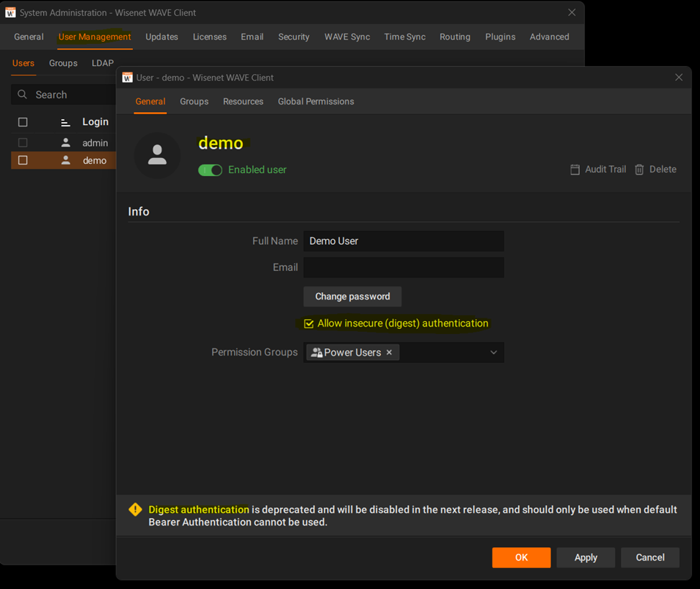Click the sort icon beside Login header
The width and height of the screenshot is (700, 589).
click(65, 122)
